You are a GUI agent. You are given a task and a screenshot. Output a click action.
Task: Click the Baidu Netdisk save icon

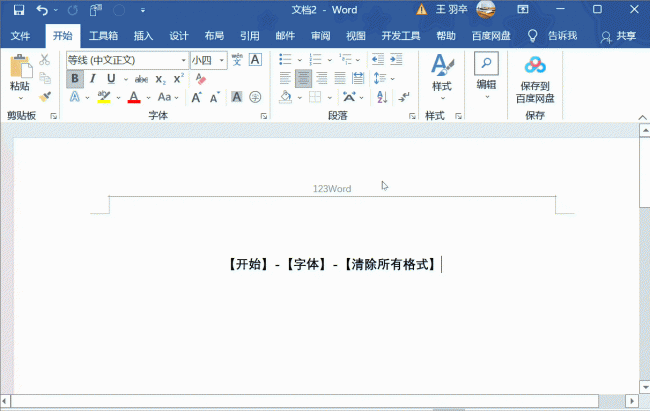pos(535,65)
